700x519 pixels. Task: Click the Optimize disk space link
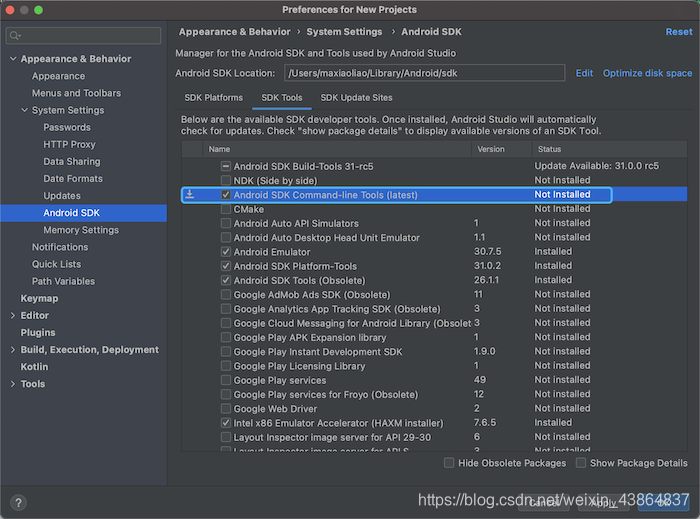[x=647, y=73]
